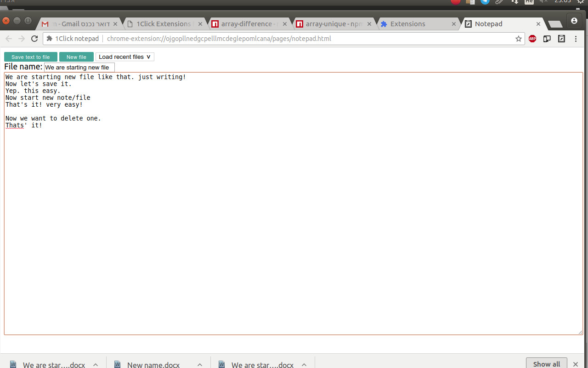Expand options for the third downloaded docx
The image size is (588, 368).
tap(304, 364)
